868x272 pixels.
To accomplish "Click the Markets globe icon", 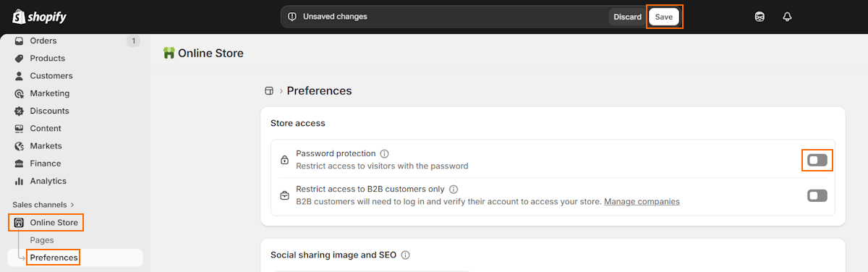I will (x=19, y=146).
